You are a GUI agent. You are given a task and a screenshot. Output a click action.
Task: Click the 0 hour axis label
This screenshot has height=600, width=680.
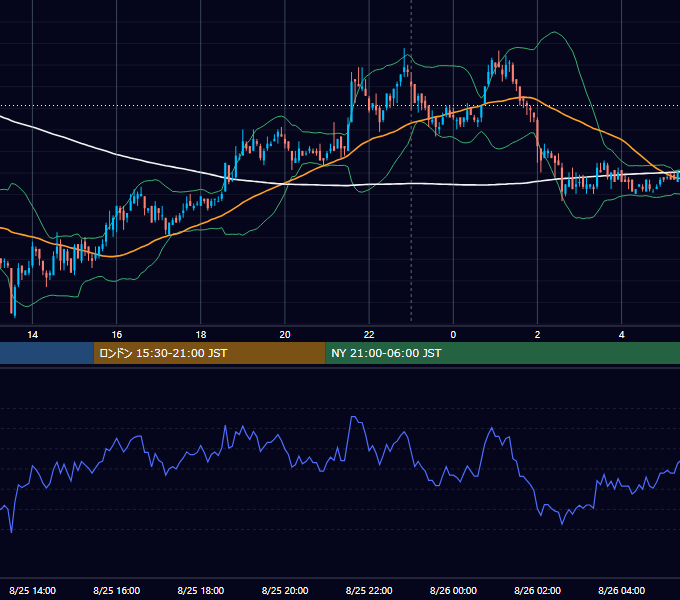pyautogui.click(x=453, y=335)
